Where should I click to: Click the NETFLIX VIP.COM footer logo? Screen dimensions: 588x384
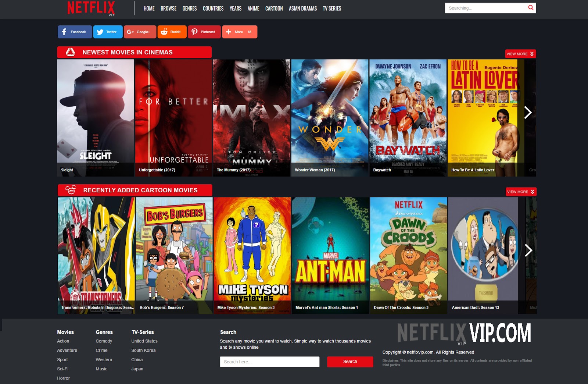(x=464, y=333)
